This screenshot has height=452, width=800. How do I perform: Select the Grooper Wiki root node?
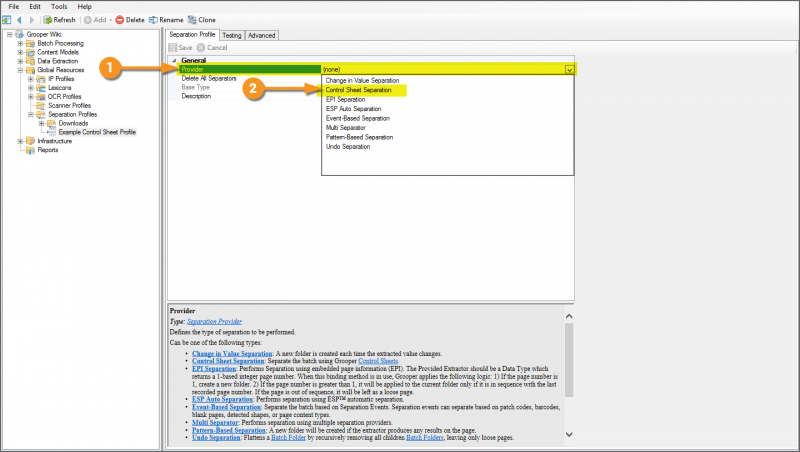coord(44,34)
